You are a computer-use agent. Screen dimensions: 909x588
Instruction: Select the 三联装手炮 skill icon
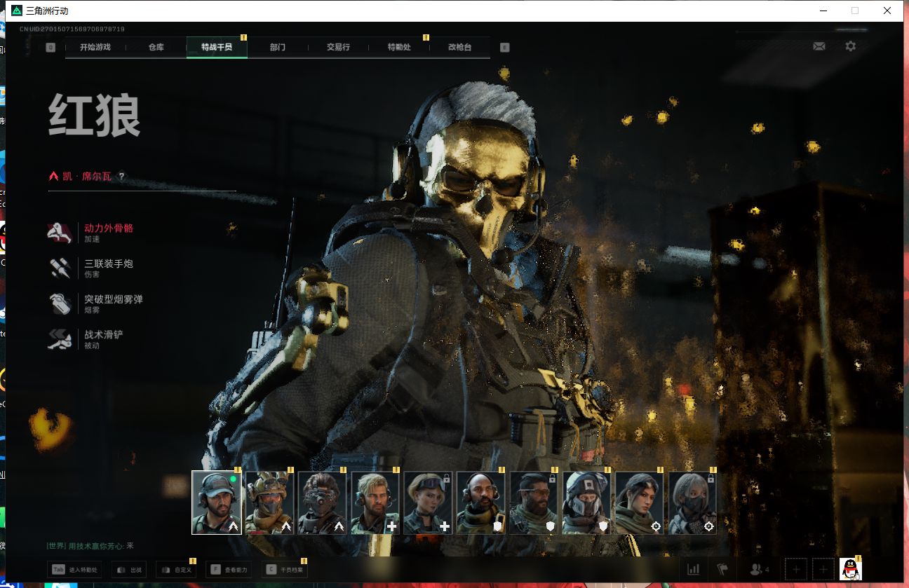point(60,268)
